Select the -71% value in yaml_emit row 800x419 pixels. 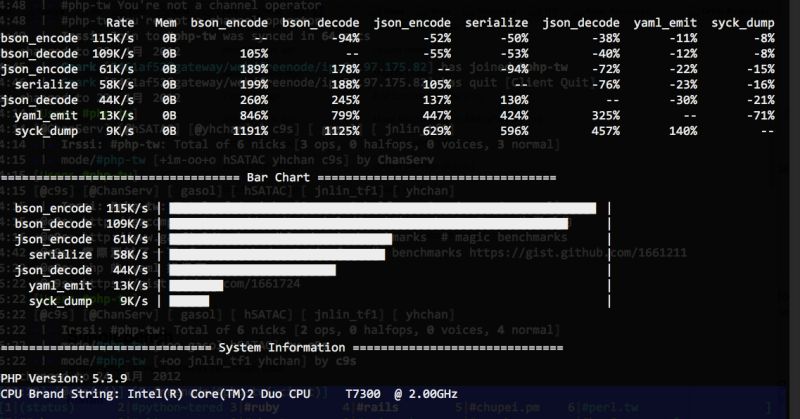(x=760, y=116)
